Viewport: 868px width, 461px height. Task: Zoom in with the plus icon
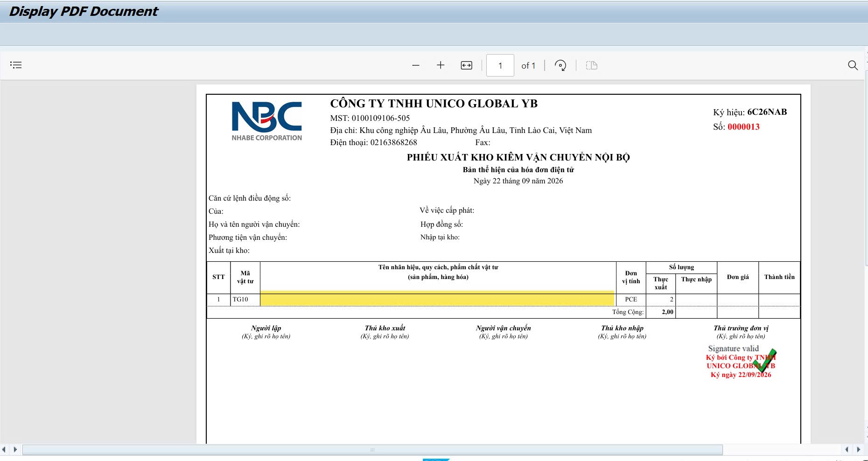(x=441, y=65)
